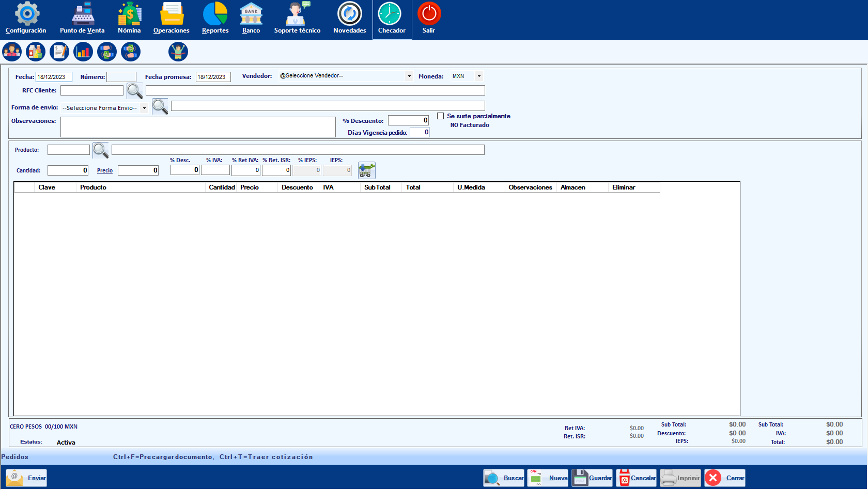Click the bar chart icon
The height and width of the screenshot is (490, 868).
pyautogui.click(x=83, y=52)
